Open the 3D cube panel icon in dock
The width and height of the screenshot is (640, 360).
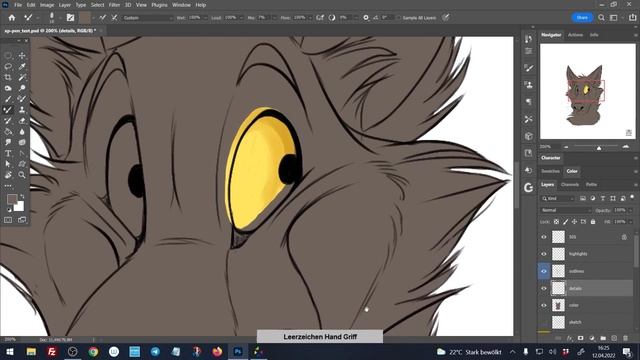pos(529,136)
